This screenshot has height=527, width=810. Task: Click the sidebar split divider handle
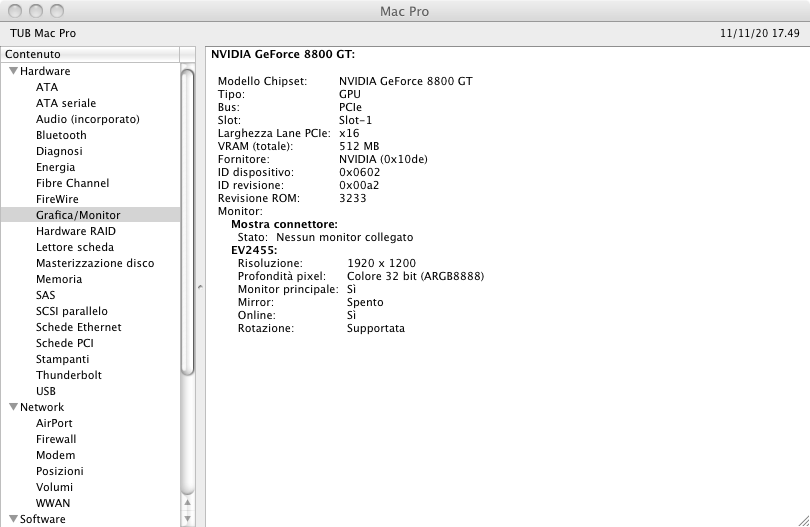click(200, 287)
